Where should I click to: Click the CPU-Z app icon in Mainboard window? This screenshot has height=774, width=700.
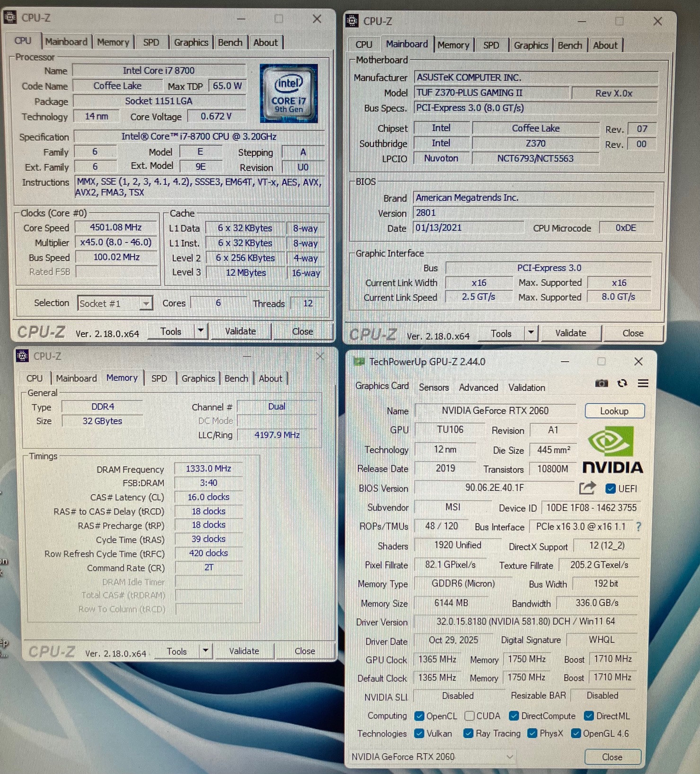[352, 21]
